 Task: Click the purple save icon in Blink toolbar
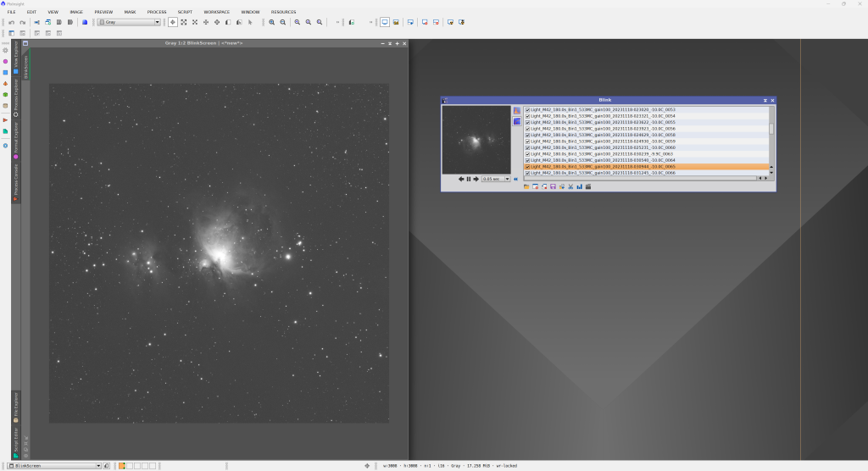[x=553, y=186]
